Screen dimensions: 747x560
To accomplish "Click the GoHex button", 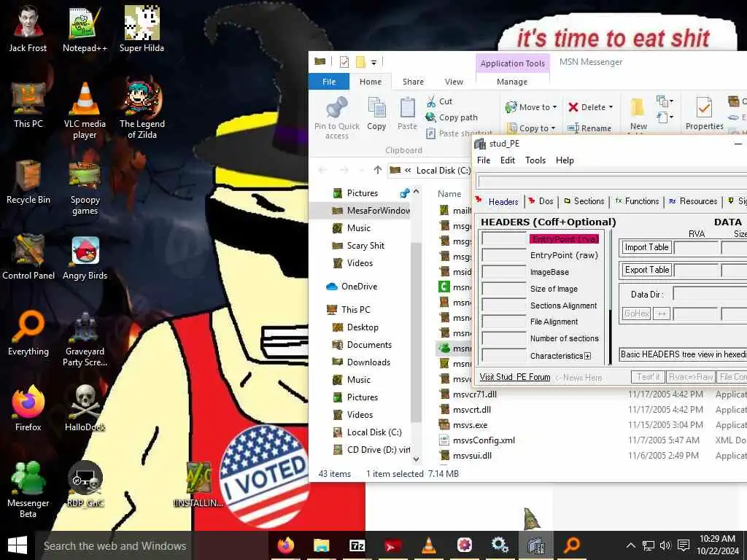I will 636,314.
